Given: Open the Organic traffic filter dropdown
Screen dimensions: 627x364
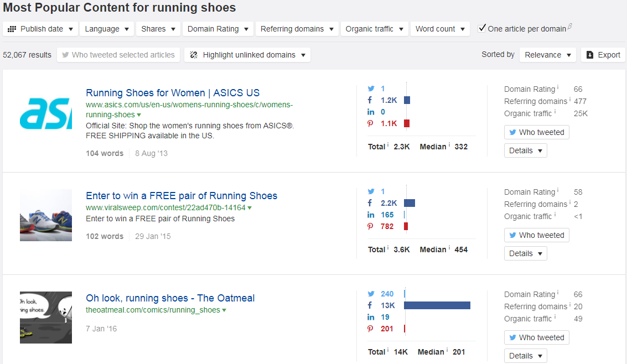Looking at the screenshot, I should tap(374, 29).
